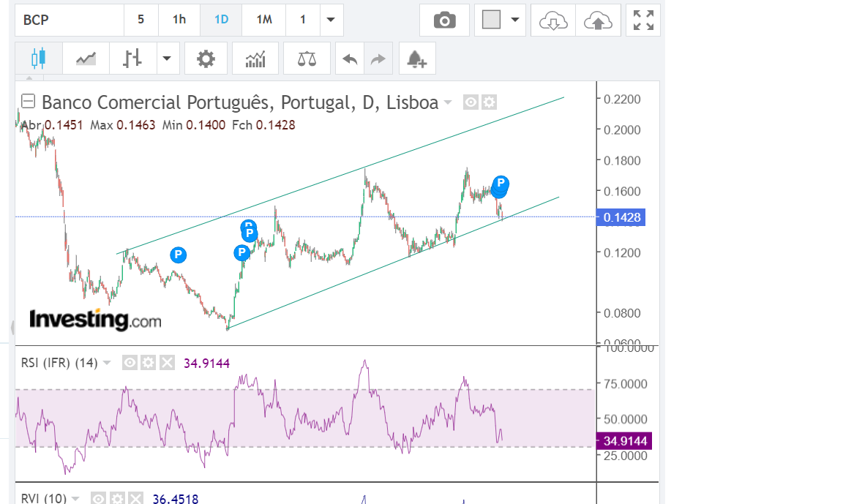Click the gray layout square swatch
The height and width of the screenshot is (504, 843).
(492, 20)
